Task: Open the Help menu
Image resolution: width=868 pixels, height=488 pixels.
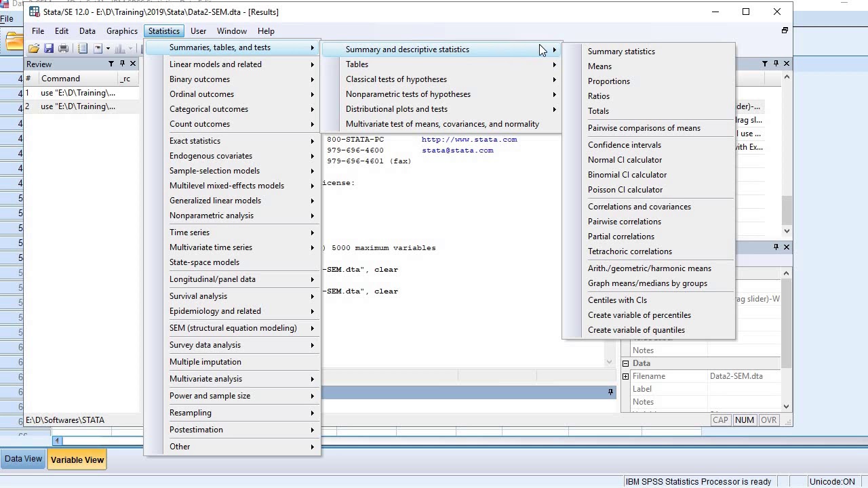Action: coord(266,31)
